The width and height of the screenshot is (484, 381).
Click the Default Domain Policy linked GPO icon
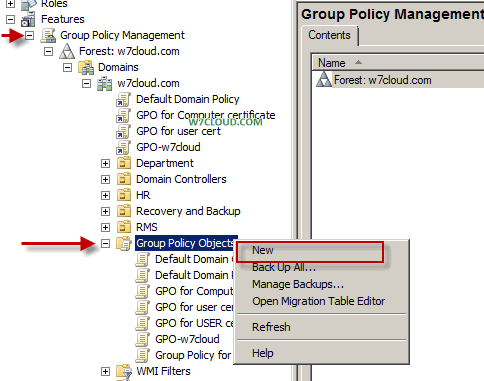pos(123,99)
